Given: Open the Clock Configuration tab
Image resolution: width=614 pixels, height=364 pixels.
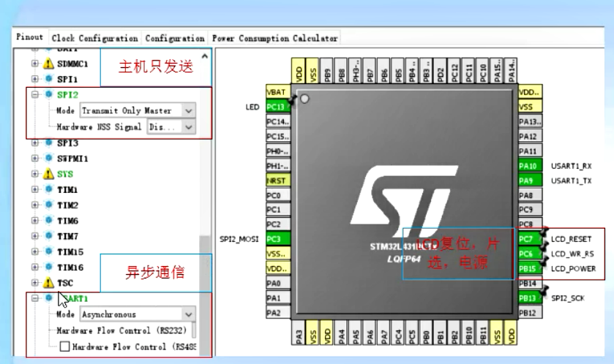Looking at the screenshot, I should [x=94, y=38].
